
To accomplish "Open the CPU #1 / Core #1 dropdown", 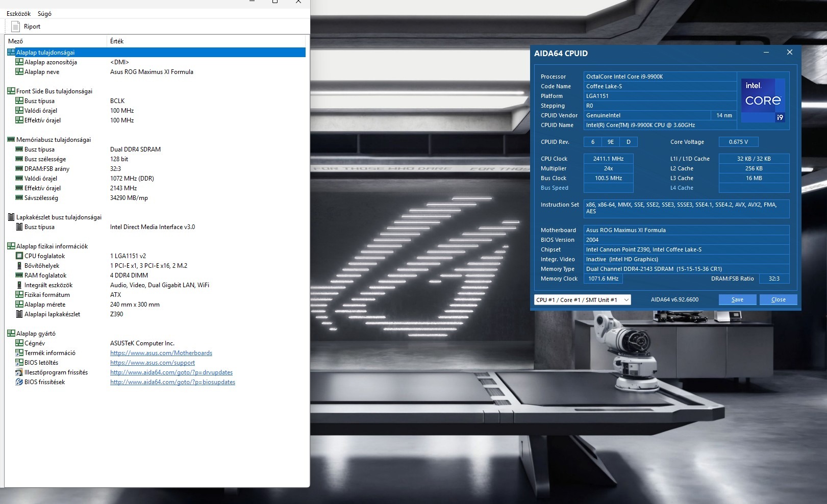I will 582,300.
